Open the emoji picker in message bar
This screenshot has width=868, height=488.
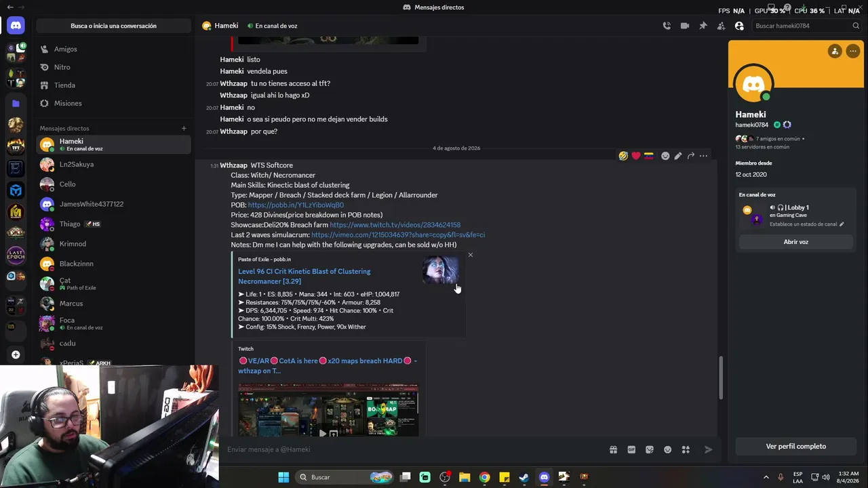[668, 449]
